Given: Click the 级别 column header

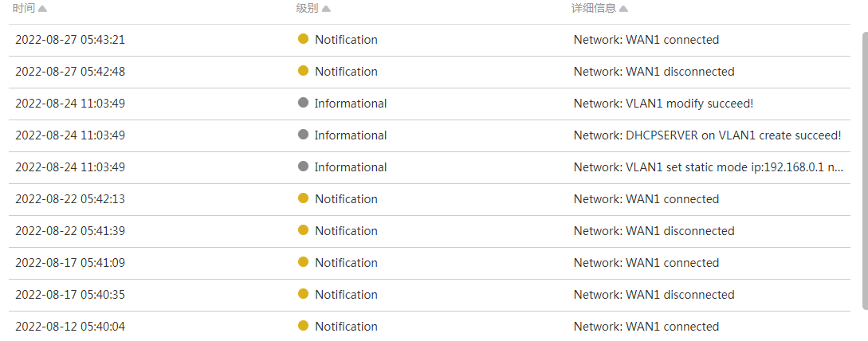Looking at the screenshot, I should point(307,8).
